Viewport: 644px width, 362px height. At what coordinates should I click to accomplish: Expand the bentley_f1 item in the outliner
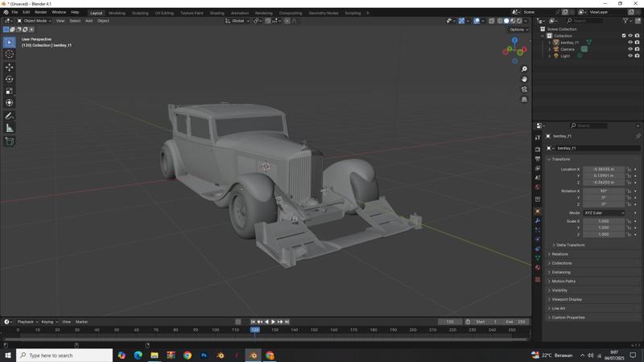click(550, 43)
